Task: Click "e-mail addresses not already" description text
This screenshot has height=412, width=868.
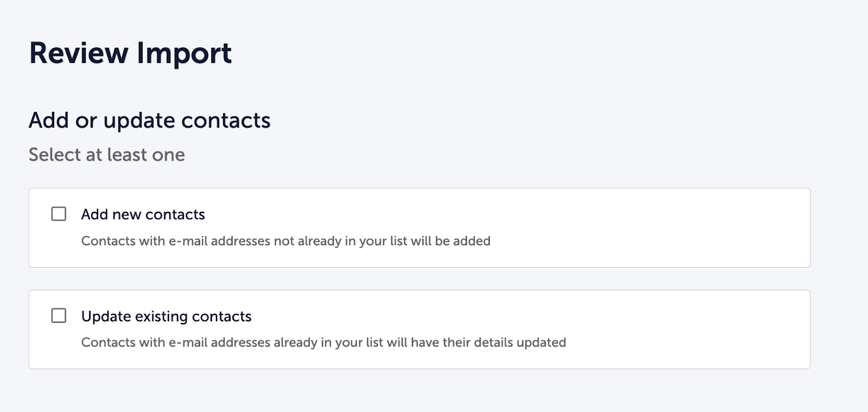Action: tap(255, 241)
